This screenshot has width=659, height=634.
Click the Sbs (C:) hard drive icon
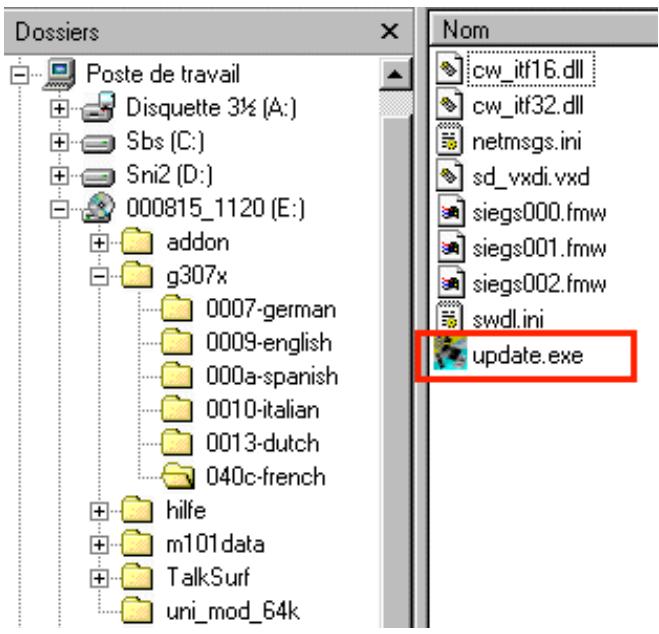(98, 143)
